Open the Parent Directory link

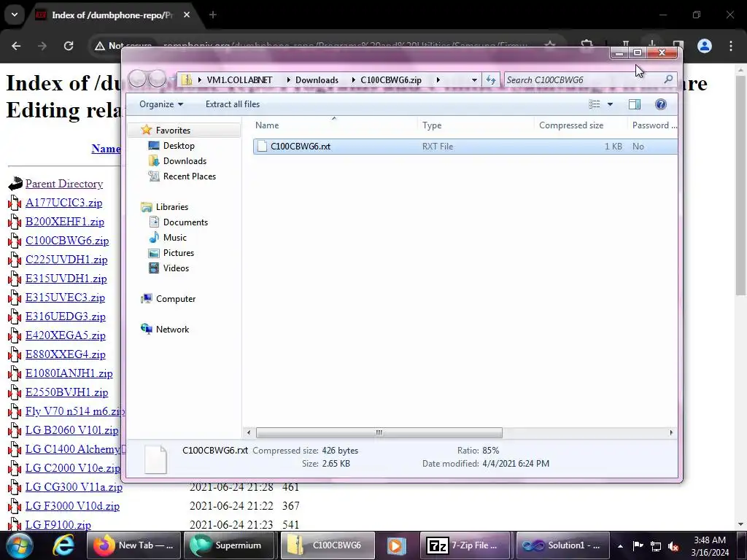point(64,184)
